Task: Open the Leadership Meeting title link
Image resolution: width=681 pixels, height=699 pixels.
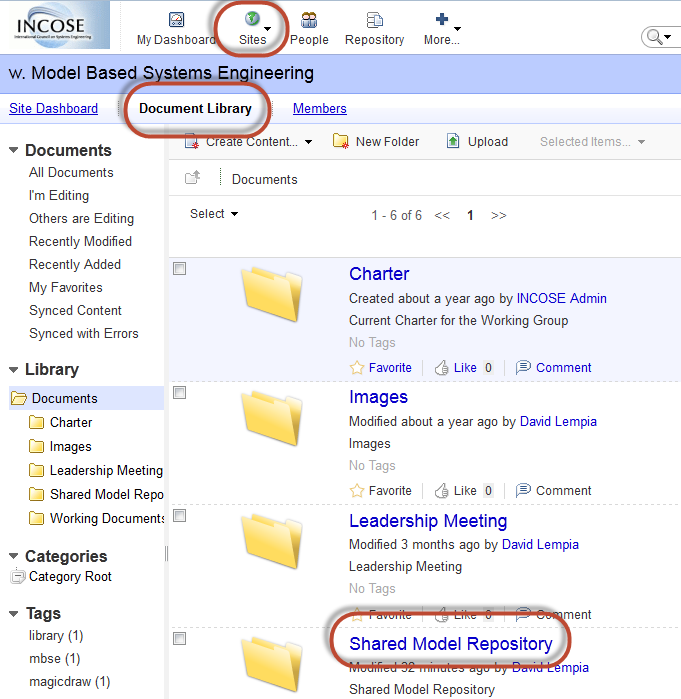Action: tap(428, 521)
